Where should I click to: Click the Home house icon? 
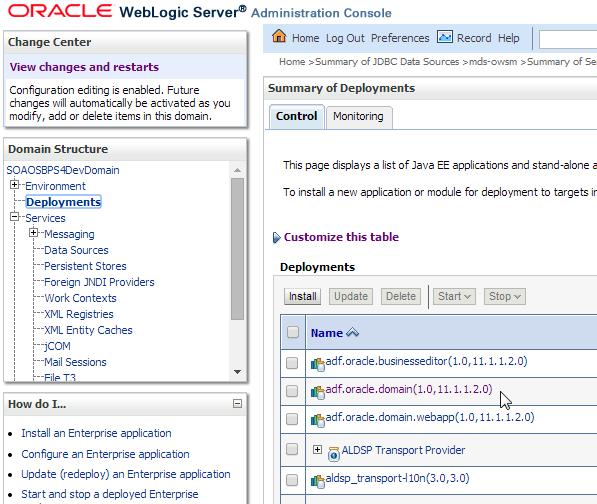(279, 37)
